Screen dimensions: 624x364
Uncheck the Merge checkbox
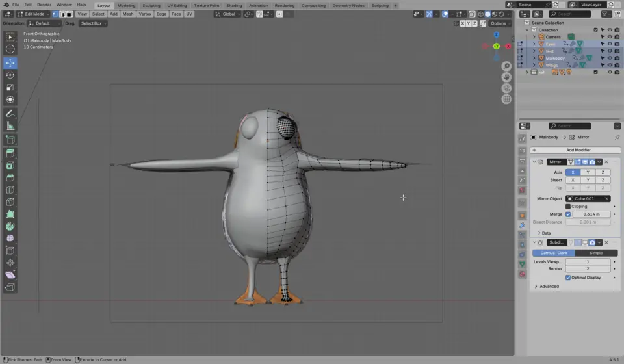click(x=568, y=214)
